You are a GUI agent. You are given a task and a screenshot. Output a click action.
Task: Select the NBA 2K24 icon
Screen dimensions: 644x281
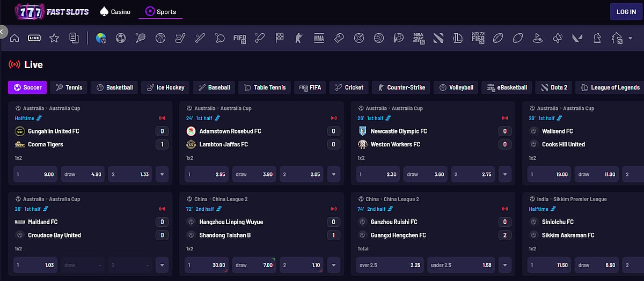pyautogui.click(x=419, y=38)
